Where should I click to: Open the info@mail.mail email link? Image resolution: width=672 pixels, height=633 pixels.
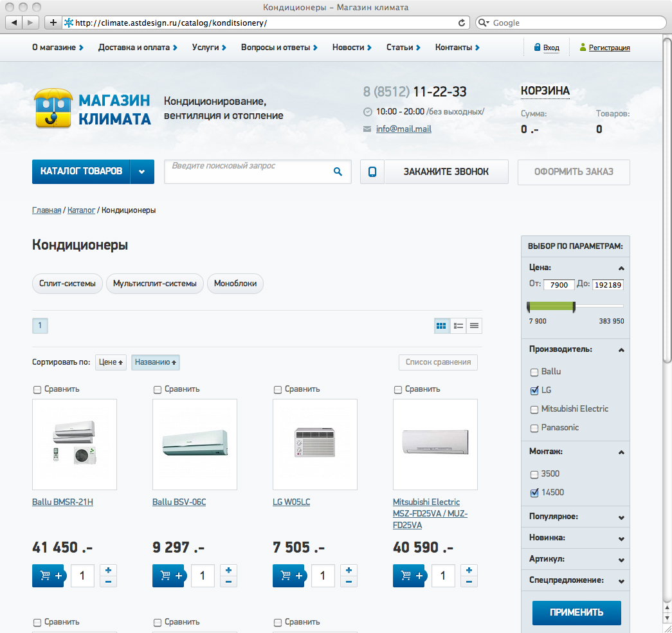[404, 129]
